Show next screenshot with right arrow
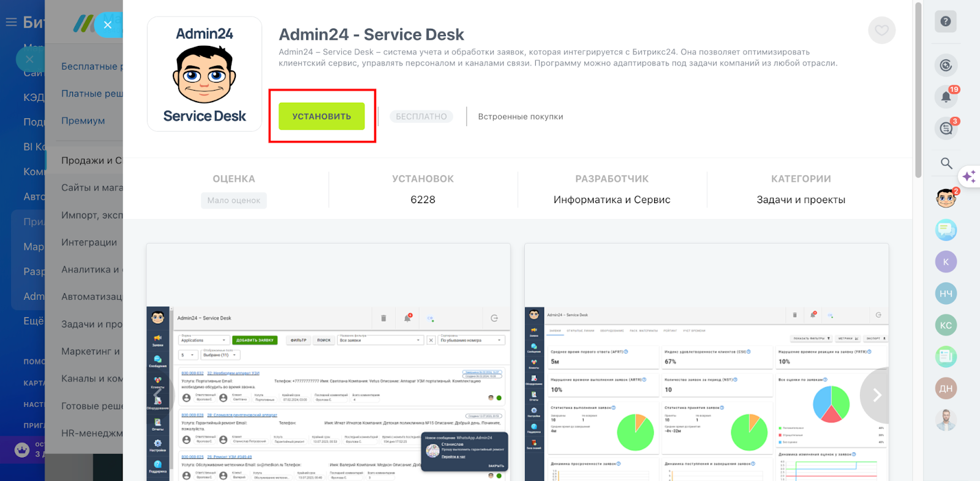The image size is (980, 481). pos(876,395)
